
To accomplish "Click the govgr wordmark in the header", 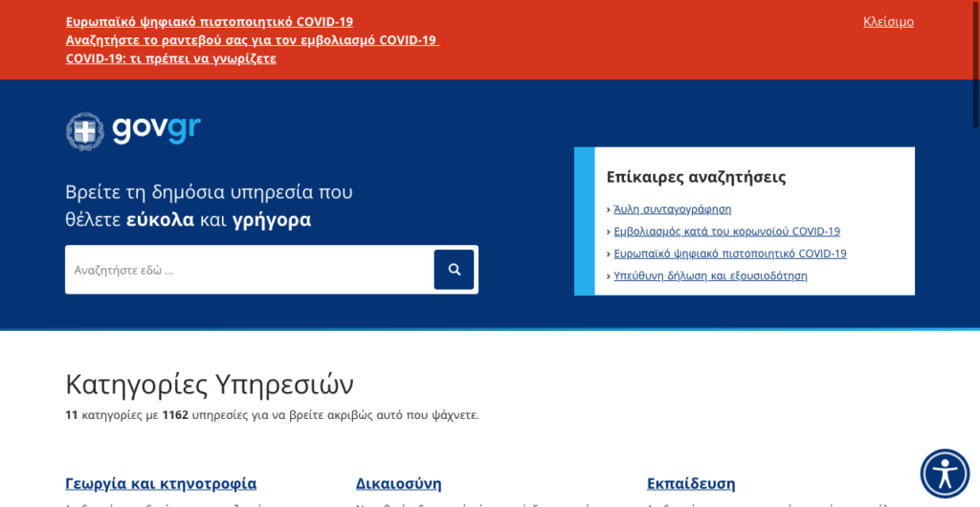I will point(156,129).
